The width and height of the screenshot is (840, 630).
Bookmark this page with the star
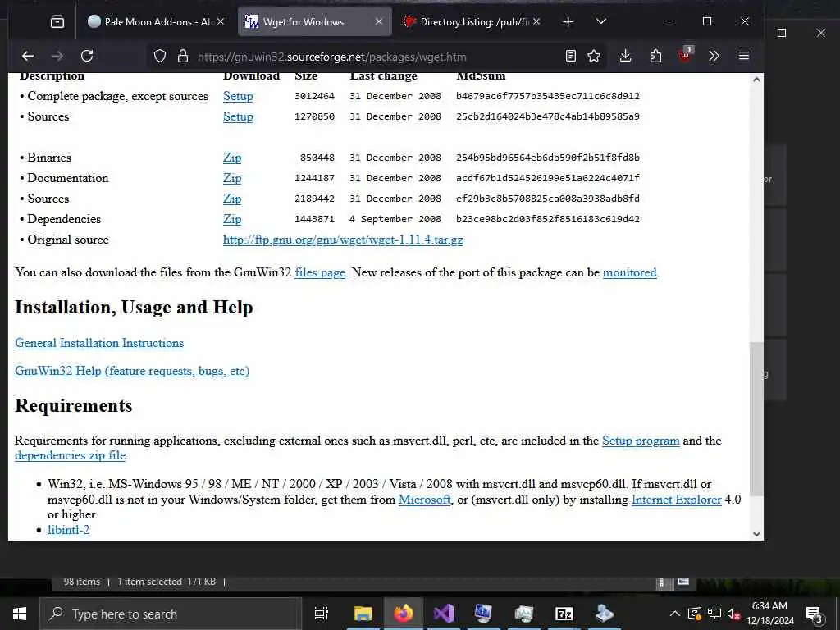tap(594, 56)
